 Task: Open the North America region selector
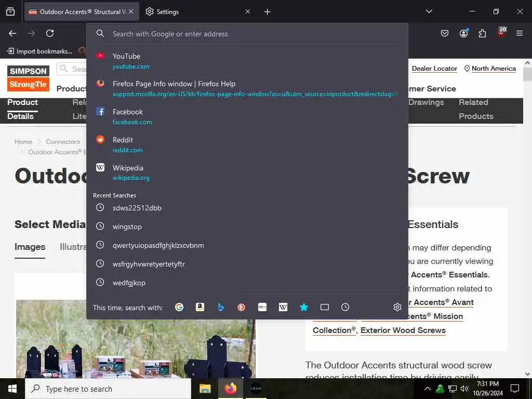(490, 69)
